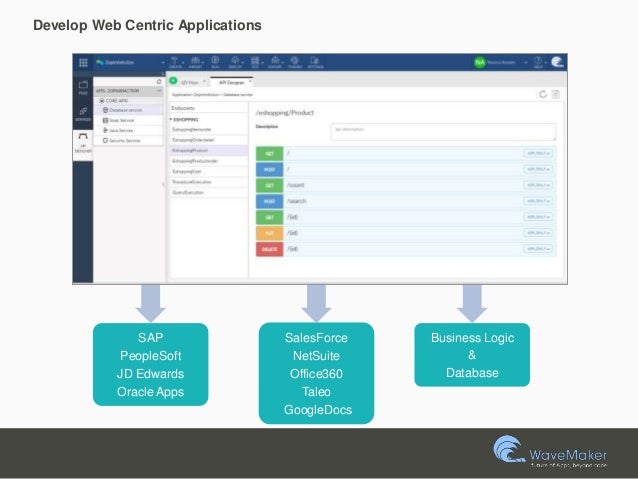Screen dimensions: 638x479
Task: Click the Create toolbar icon
Action: (x=175, y=62)
